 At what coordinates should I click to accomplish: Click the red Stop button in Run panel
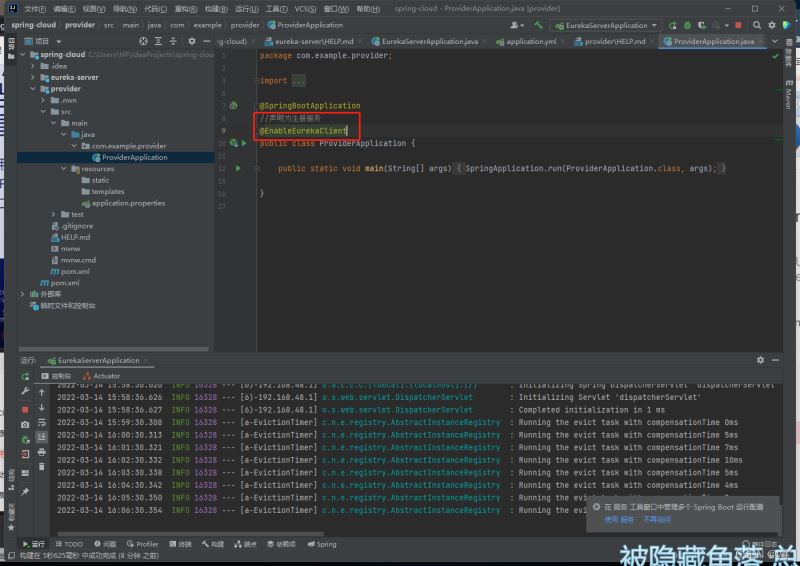[x=25, y=409]
